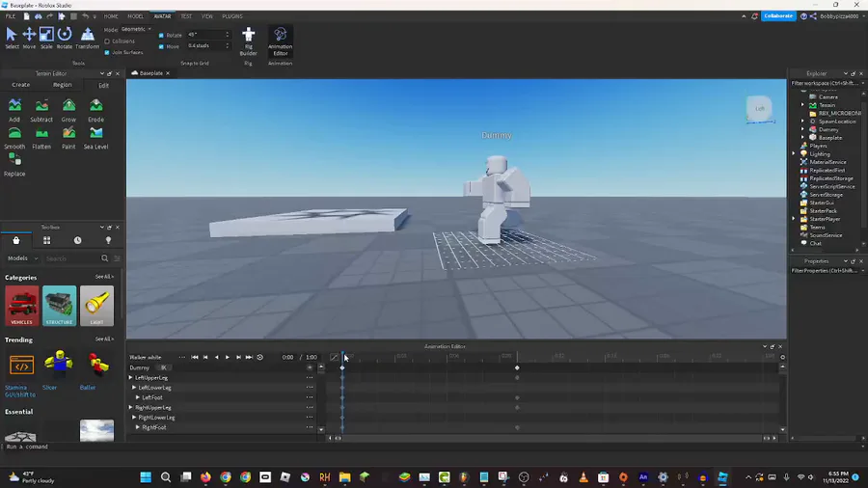
Task: Open the Mode Geometric dropdown
Action: 136,29
